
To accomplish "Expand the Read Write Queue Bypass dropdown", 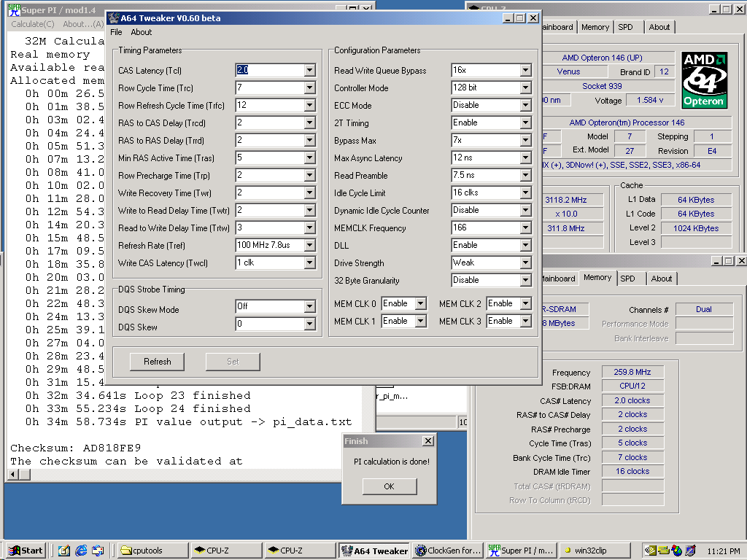I will pos(525,71).
